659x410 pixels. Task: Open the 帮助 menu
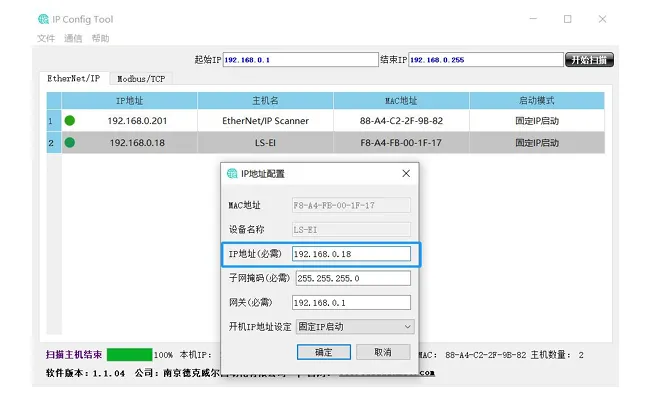click(100, 38)
